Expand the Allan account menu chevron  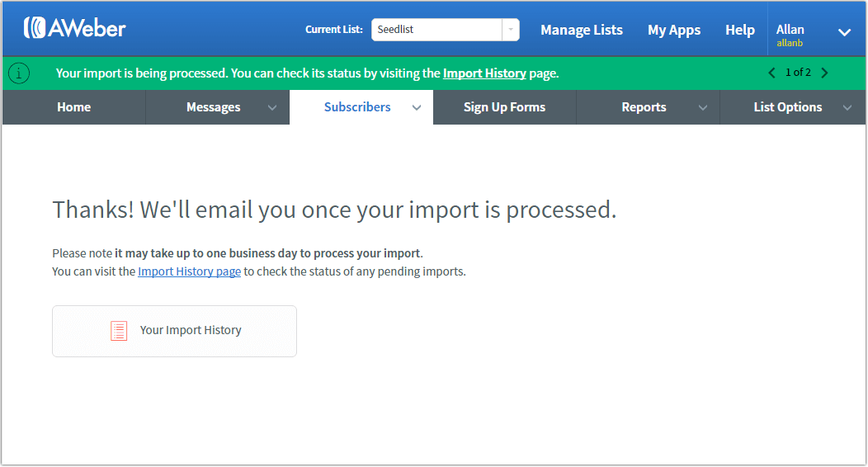tap(844, 33)
